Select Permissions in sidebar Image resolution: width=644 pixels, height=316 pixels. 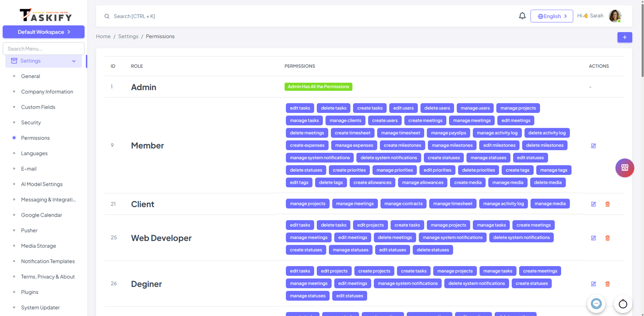pos(35,138)
